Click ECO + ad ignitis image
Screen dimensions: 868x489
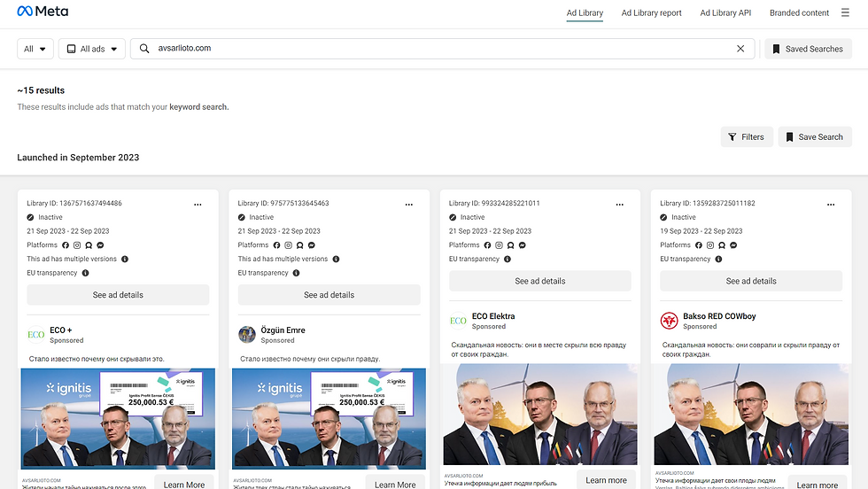coord(118,419)
